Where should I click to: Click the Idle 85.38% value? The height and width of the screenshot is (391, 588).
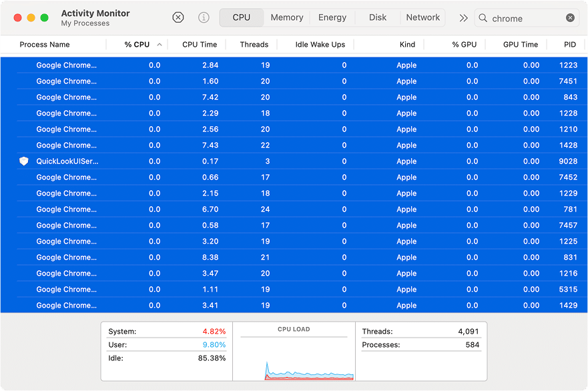click(212, 358)
